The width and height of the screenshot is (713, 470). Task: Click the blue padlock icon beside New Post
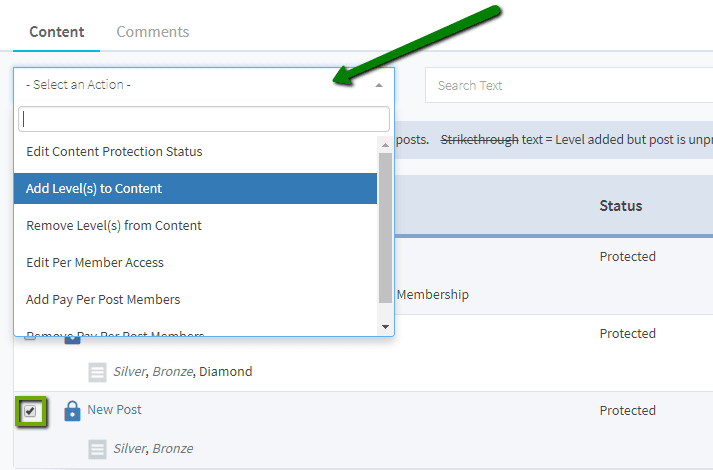click(x=72, y=411)
